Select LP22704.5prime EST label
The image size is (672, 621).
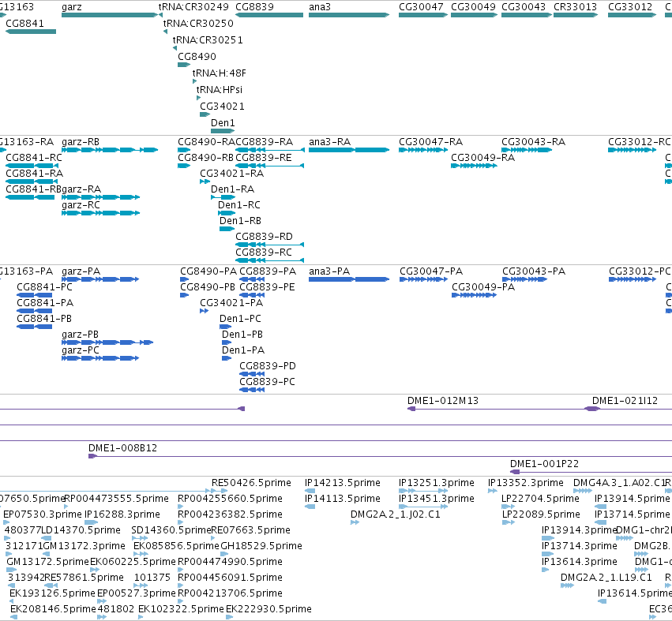[540, 499]
